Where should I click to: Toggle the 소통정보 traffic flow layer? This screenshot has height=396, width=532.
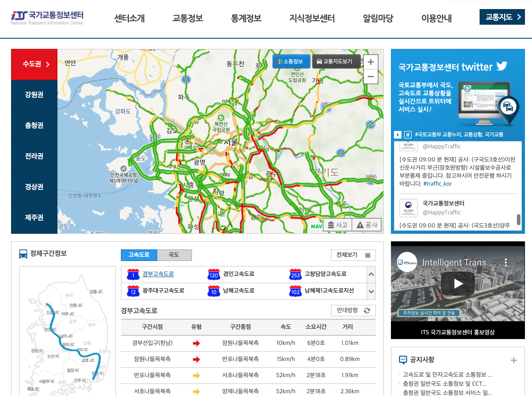(291, 61)
